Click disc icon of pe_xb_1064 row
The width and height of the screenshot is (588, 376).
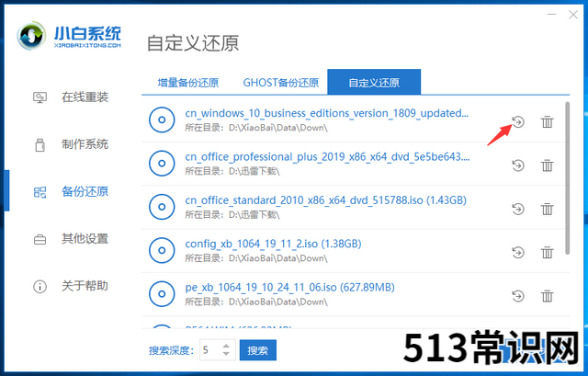coord(162,294)
